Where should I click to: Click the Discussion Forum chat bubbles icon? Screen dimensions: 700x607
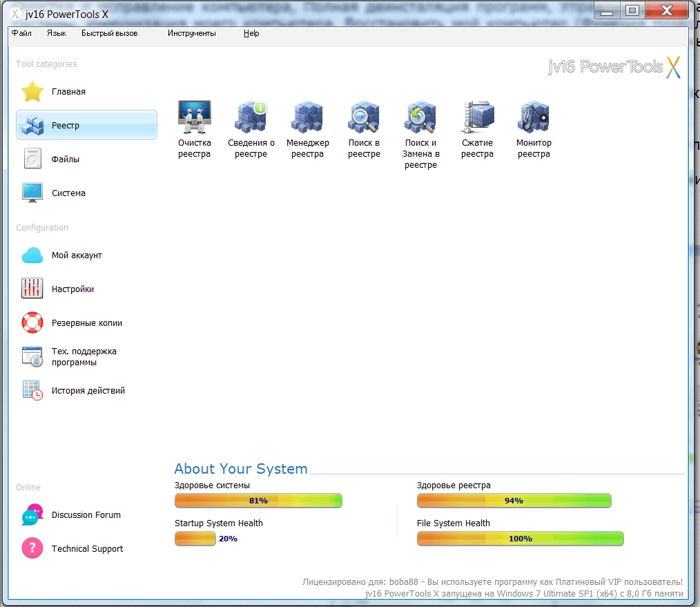(32, 514)
